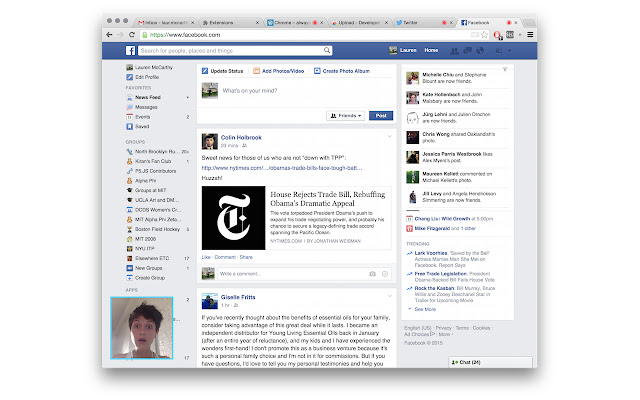Click browser reload button

(x=131, y=35)
